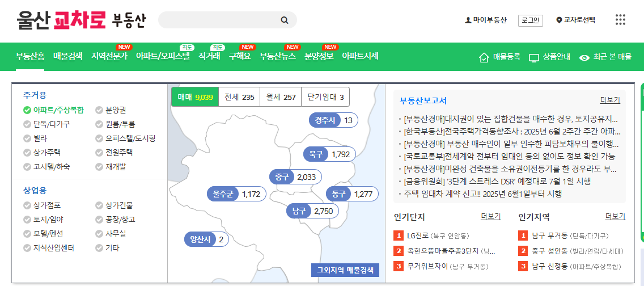644x286 pixels.
Task: Open 아파트시세 menu item
Action: 360,56
